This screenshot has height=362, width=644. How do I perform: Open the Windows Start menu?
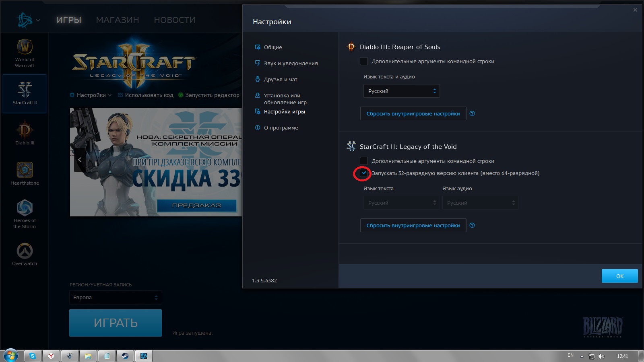coord(11,356)
